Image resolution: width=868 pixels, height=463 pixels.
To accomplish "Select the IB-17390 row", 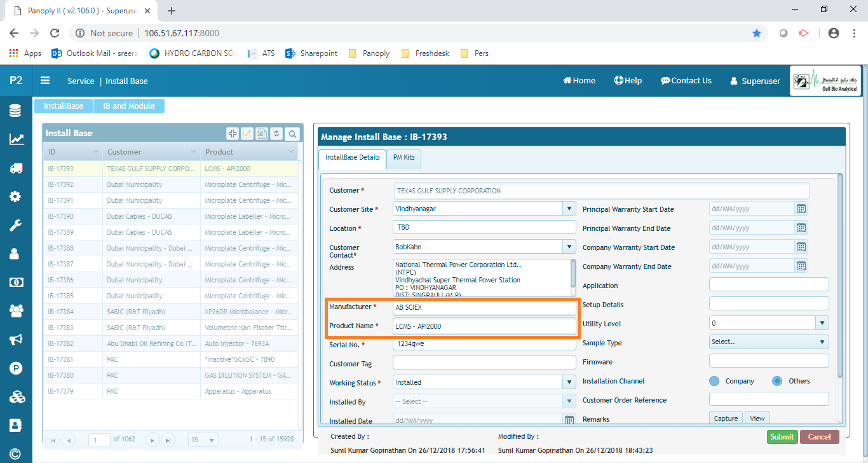I will [x=170, y=216].
